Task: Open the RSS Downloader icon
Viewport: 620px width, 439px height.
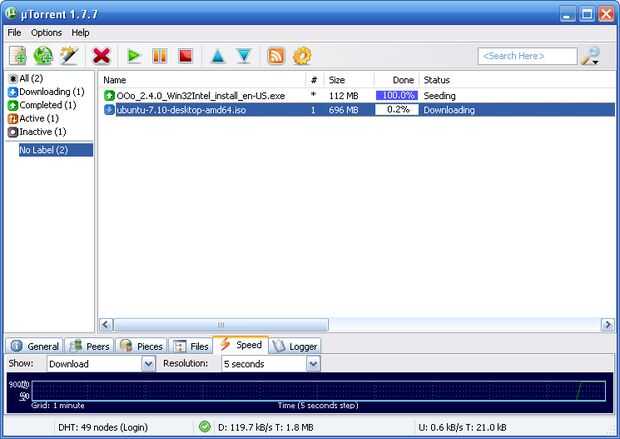Action: pos(276,56)
